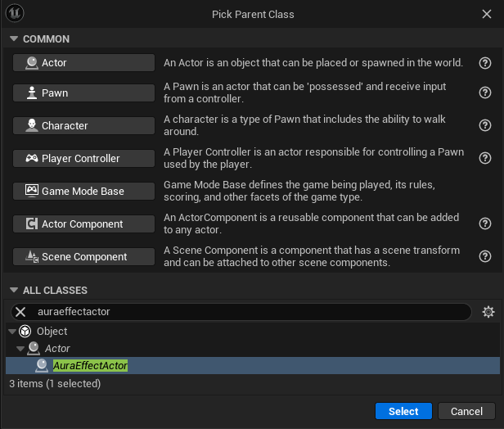Viewport: 504px width, 429px height.
Task: Choose Pawn as the parent class
Action: [x=84, y=93]
